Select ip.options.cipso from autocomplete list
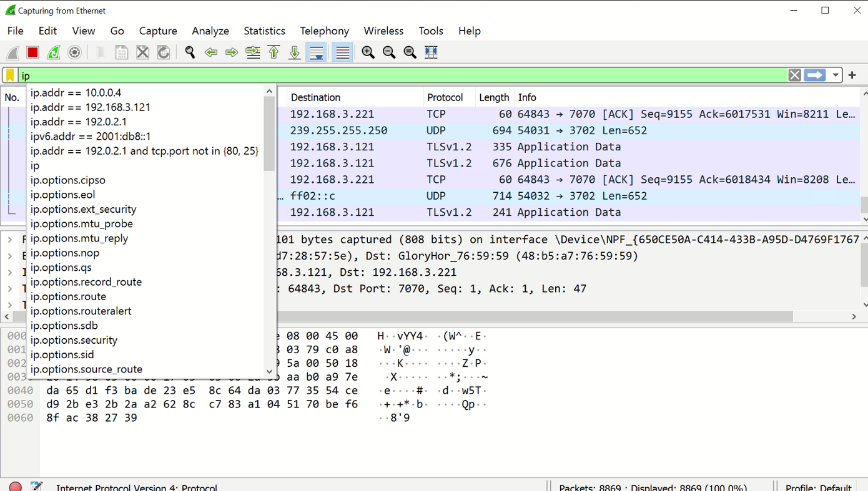 coord(145,180)
